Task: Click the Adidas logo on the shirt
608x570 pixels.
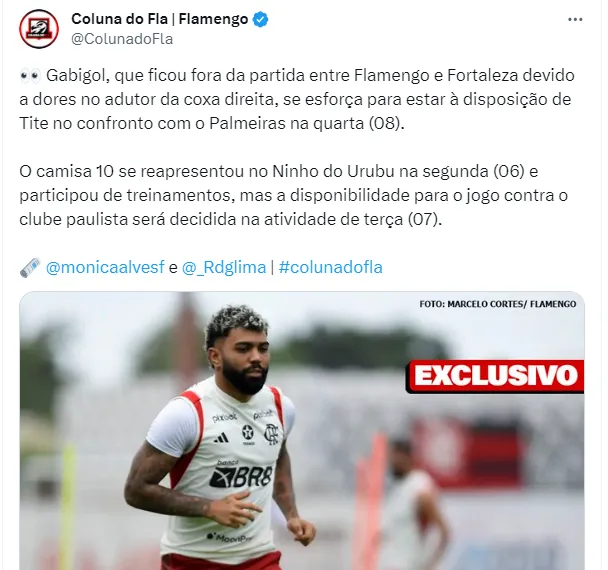Action: point(221,438)
